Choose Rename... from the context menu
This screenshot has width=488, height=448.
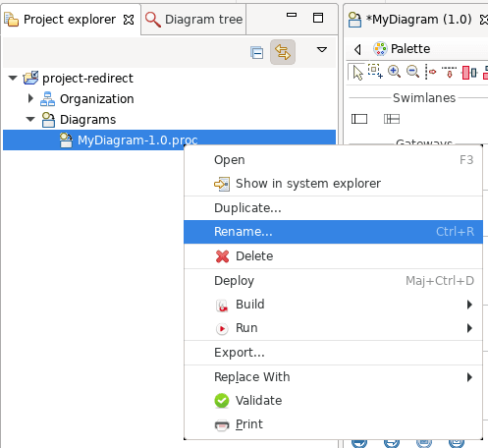[x=333, y=232]
